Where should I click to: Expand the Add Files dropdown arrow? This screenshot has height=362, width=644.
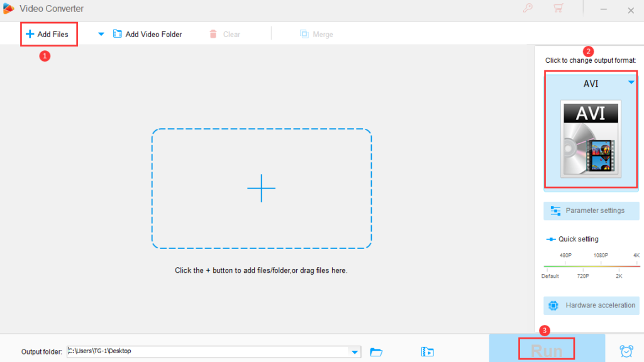[101, 35]
